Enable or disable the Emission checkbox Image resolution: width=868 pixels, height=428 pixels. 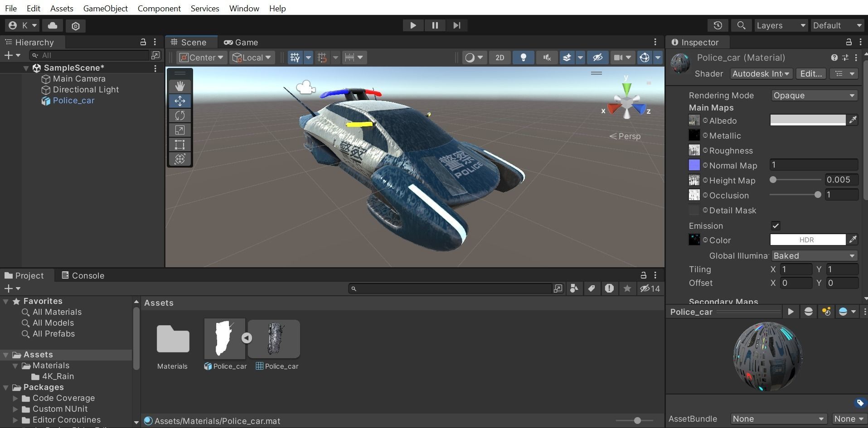(x=776, y=226)
